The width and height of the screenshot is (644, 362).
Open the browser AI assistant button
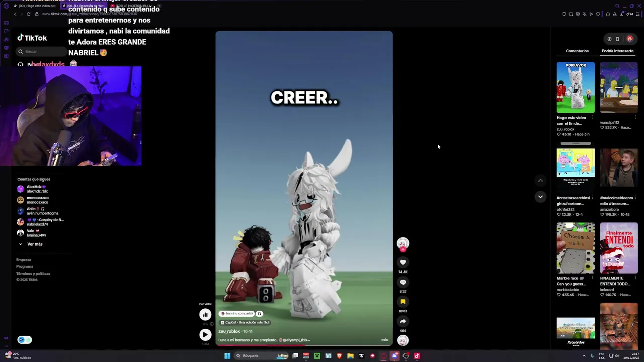(629, 14)
